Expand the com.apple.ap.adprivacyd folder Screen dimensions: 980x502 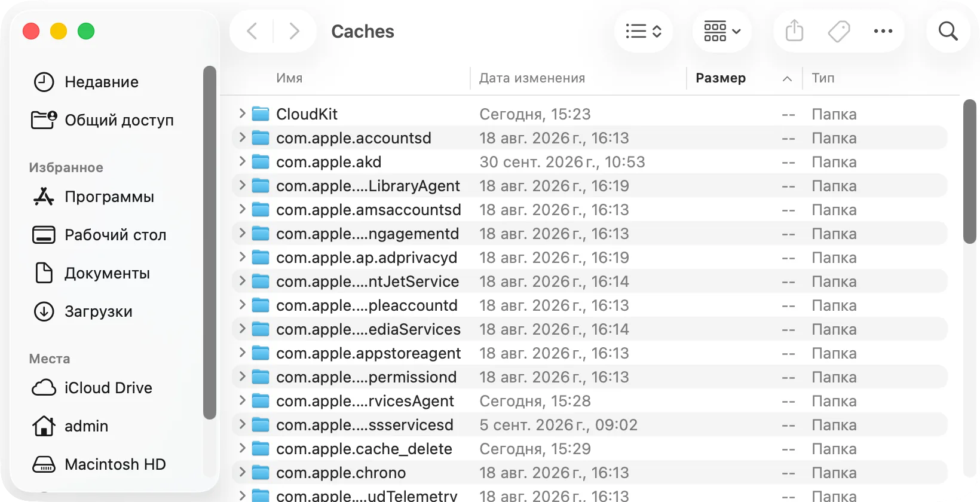[242, 257]
